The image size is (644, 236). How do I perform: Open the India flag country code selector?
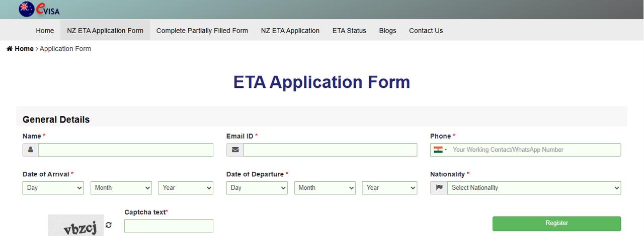pos(440,150)
